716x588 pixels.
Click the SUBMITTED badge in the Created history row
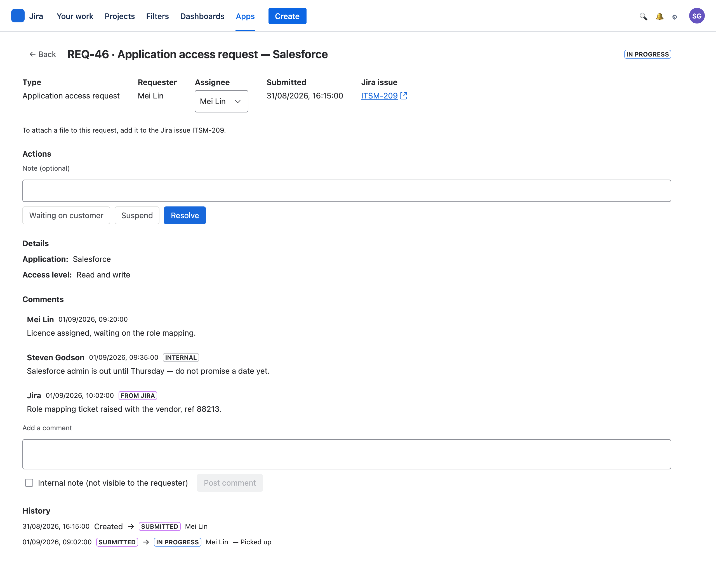(159, 526)
